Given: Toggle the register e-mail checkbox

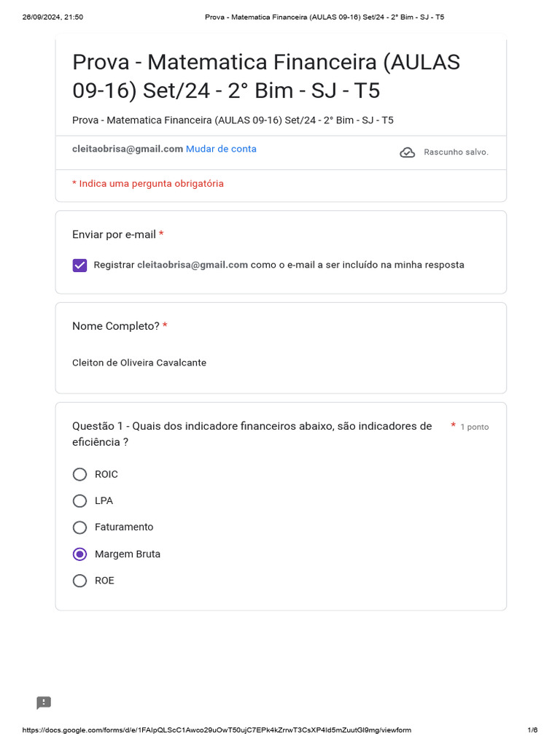Looking at the screenshot, I should tap(80, 265).
